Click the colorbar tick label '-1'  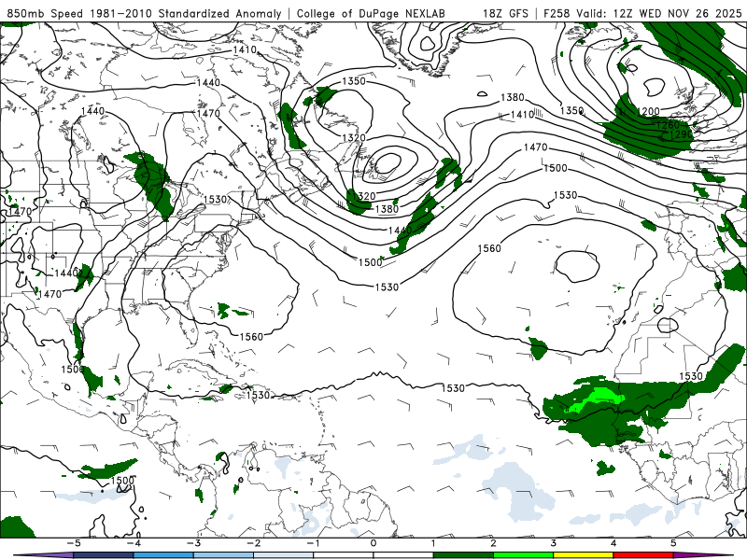coord(313,543)
